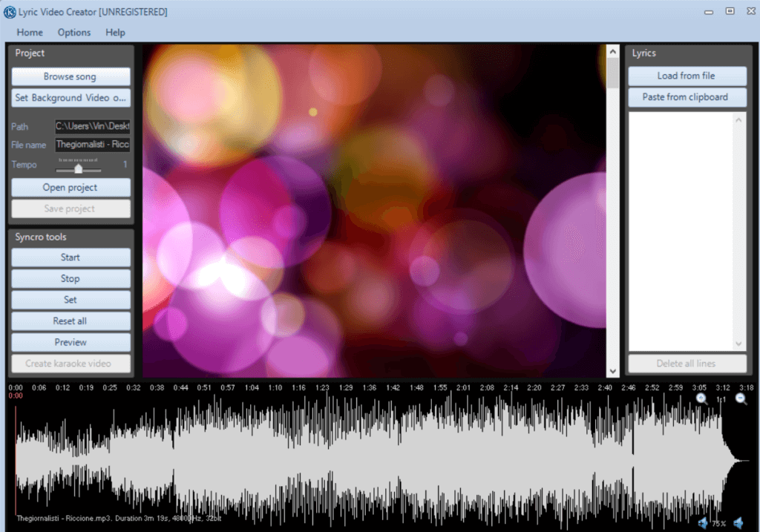The width and height of the screenshot is (760, 532).
Task: Maximize the Lyric Video Creator window
Action: click(x=730, y=11)
